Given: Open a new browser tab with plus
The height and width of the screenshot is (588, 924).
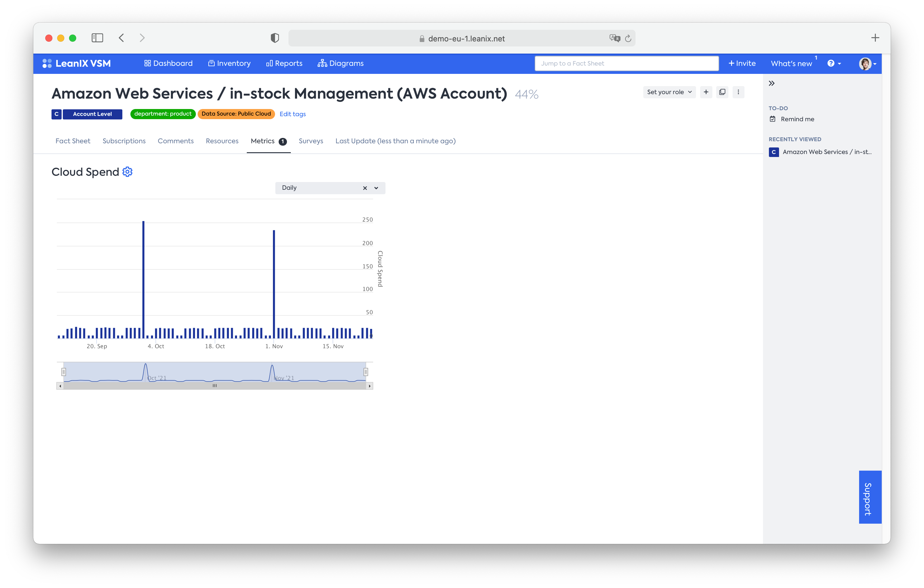Looking at the screenshot, I should click(x=875, y=38).
